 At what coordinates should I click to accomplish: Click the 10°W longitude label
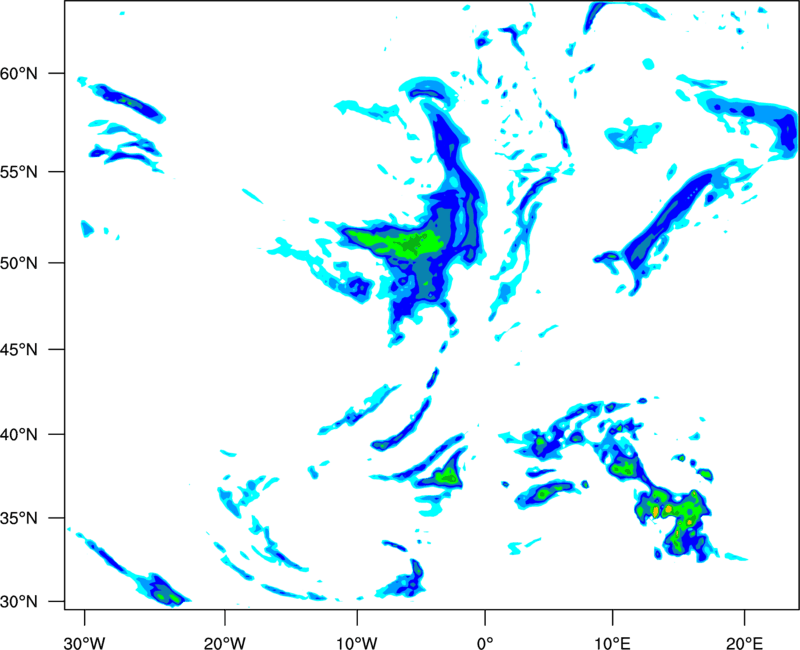tap(357, 643)
